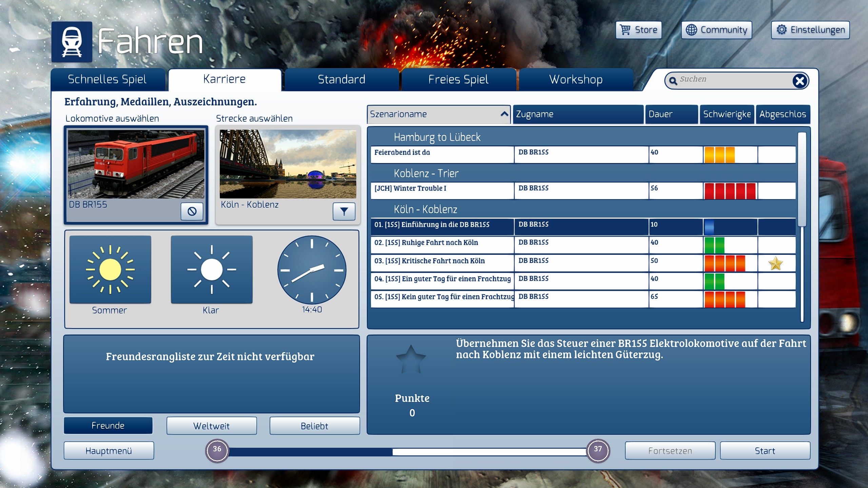Click the Klar weather icon

tap(212, 270)
